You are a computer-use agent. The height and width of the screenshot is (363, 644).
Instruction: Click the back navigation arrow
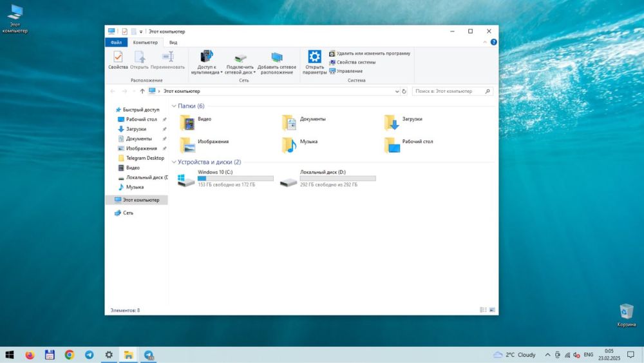[x=113, y=92]
